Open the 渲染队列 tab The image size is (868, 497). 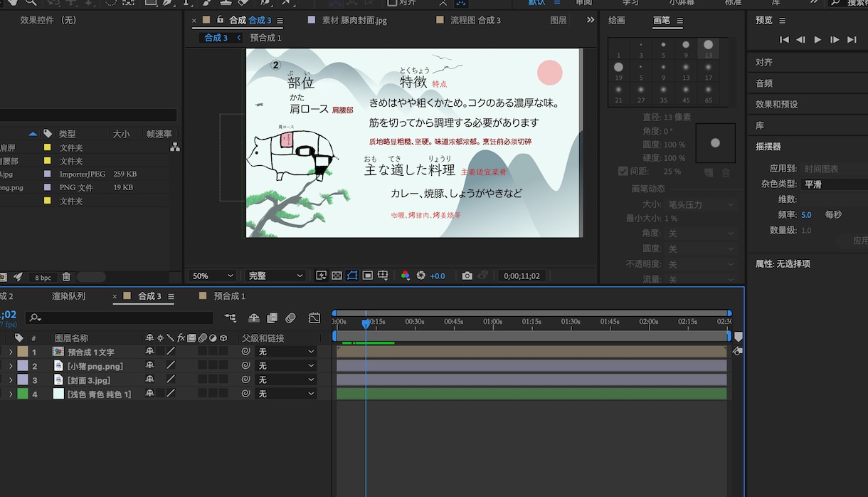pos(68,296)
